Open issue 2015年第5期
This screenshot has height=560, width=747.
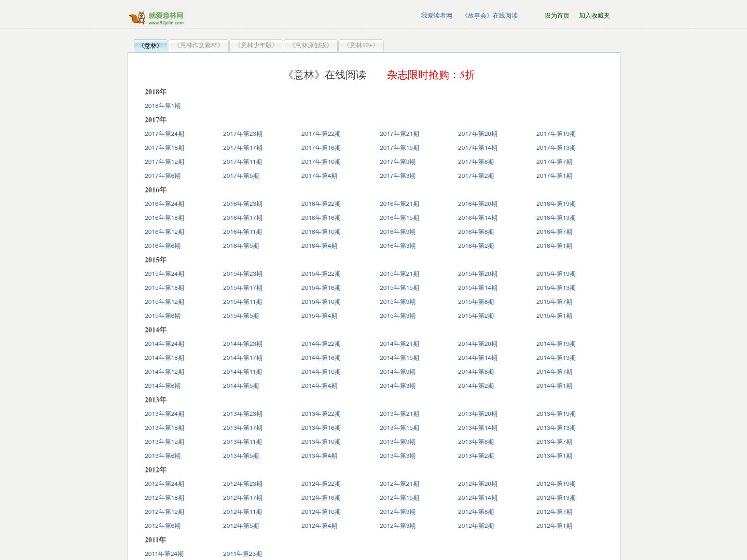coord(241,316)
